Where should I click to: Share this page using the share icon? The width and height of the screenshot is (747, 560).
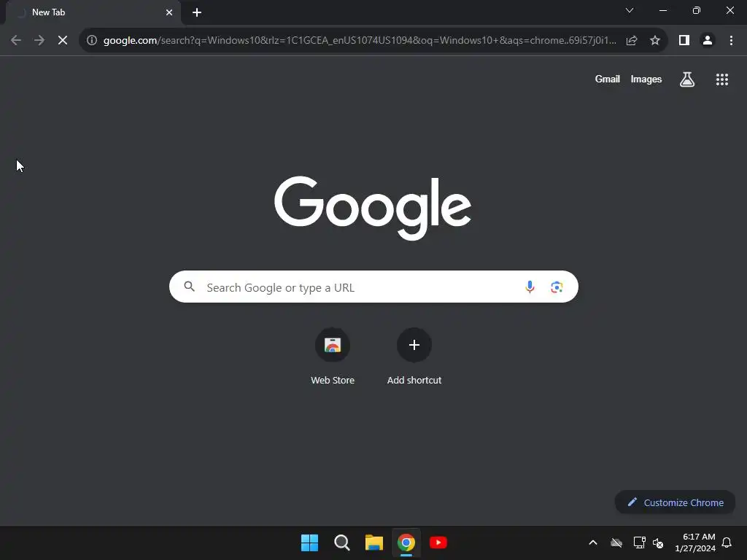(x=632, y=41)
